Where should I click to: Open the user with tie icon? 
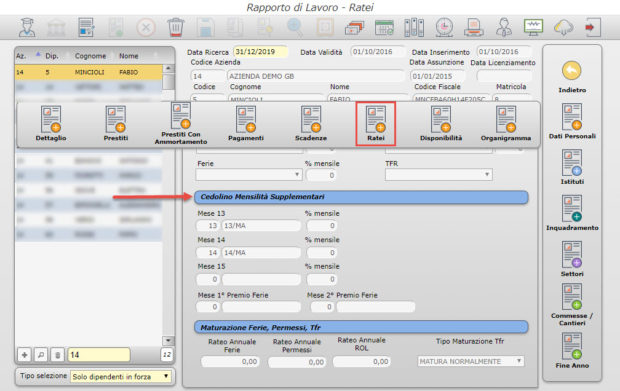click(504, 28)
